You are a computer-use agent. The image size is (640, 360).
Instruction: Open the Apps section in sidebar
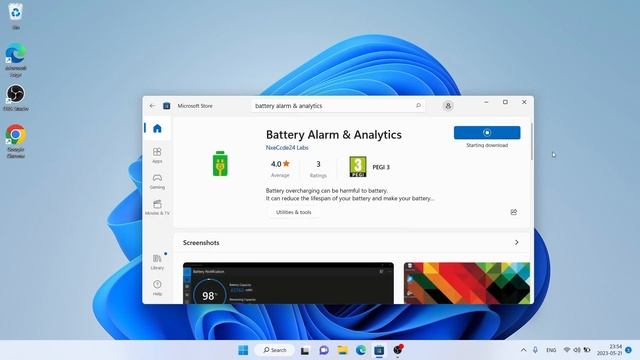click(157, 155)
